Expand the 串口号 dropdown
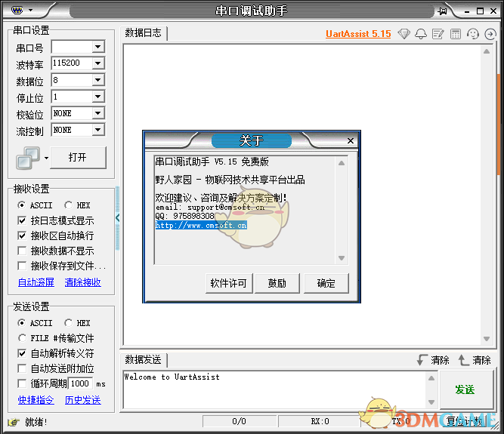 98,47
